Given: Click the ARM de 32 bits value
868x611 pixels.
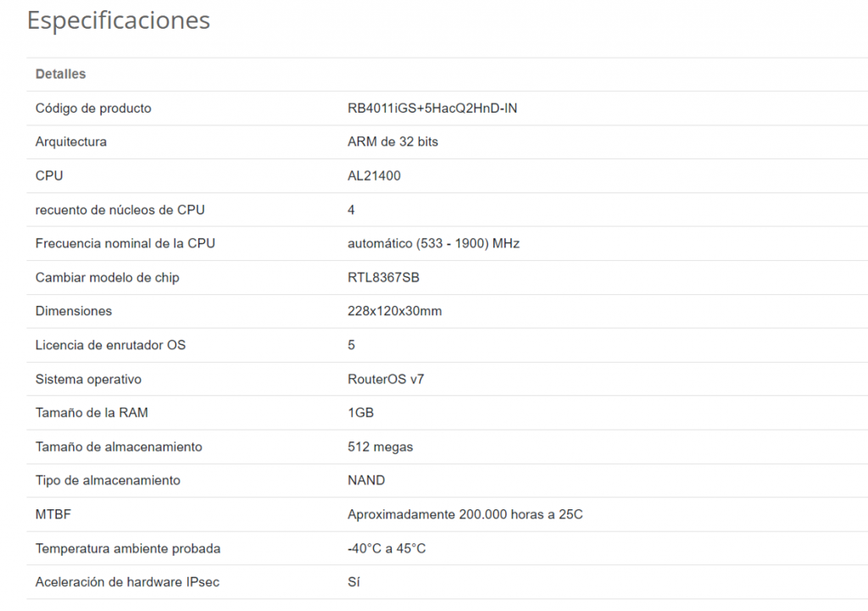Looking at the screenshot, I should click(393, 142).
